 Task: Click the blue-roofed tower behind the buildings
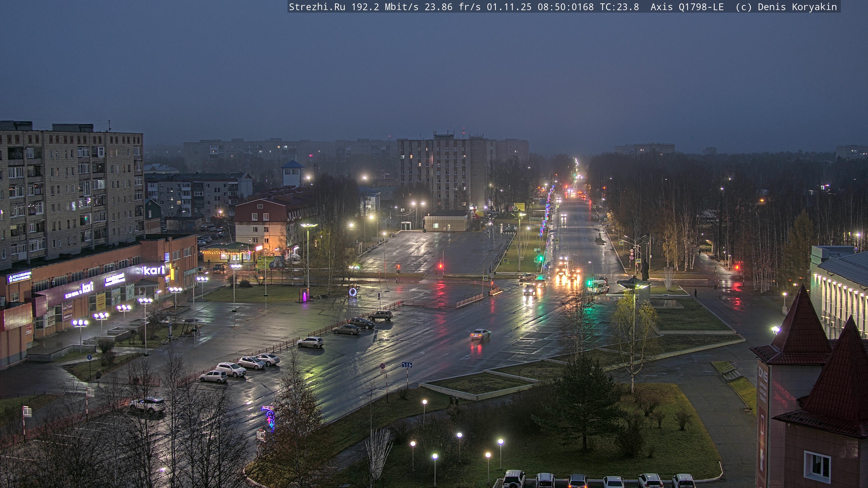click(292, 174)
